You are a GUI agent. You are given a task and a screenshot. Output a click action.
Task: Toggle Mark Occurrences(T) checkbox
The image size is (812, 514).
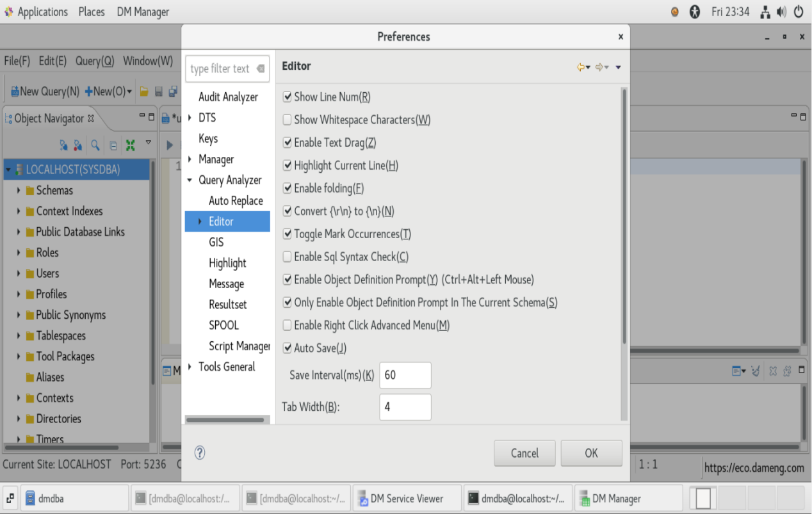tap(287, 234)
